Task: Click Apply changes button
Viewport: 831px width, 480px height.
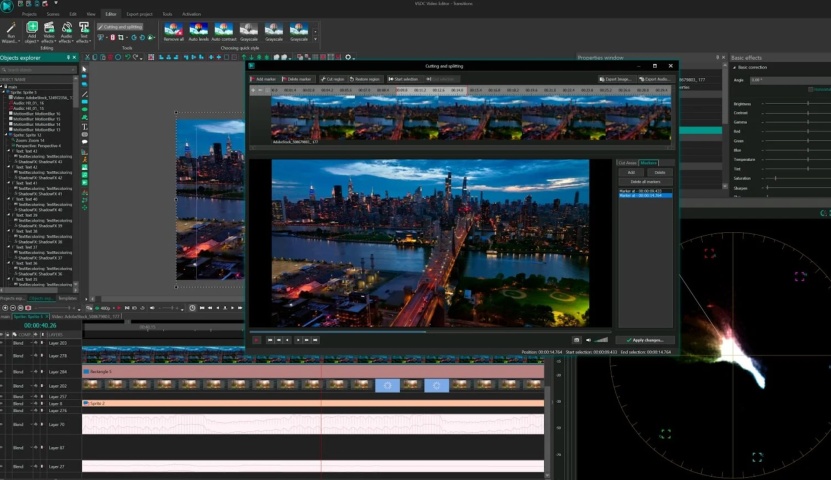Action: pyautogui.click(x=645, y=340)
